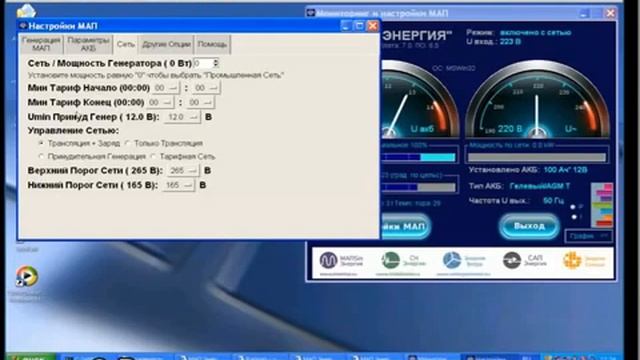The height and width of the screenshot is (360, 640).
Task: Select the Сеть tab
Action: (x=126, y=44)
